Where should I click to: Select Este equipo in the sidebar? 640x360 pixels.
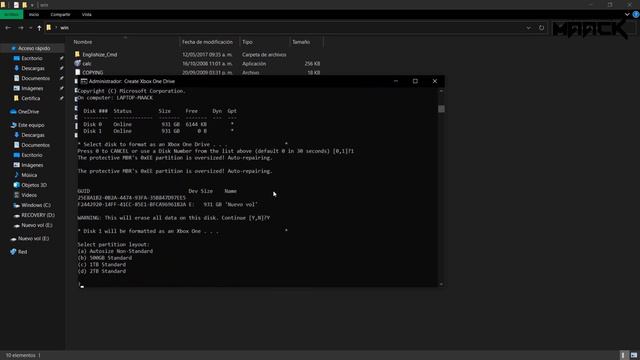31,125
